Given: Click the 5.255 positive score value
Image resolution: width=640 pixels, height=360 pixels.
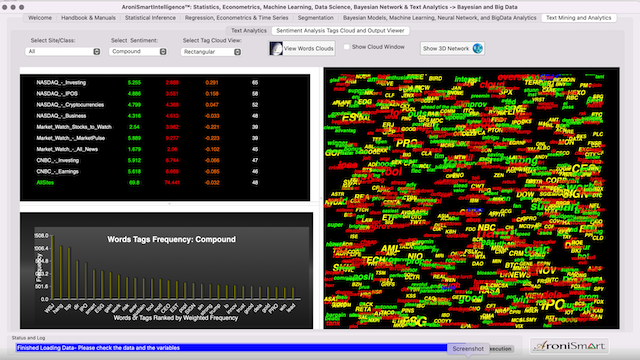Looking at the screenshot, I should coord(134,82).
